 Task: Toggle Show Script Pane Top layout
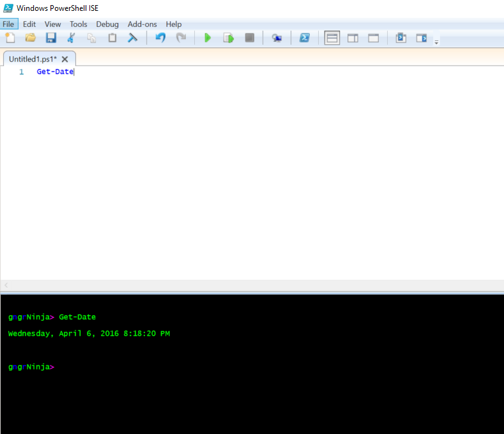[x=332, y=38]
